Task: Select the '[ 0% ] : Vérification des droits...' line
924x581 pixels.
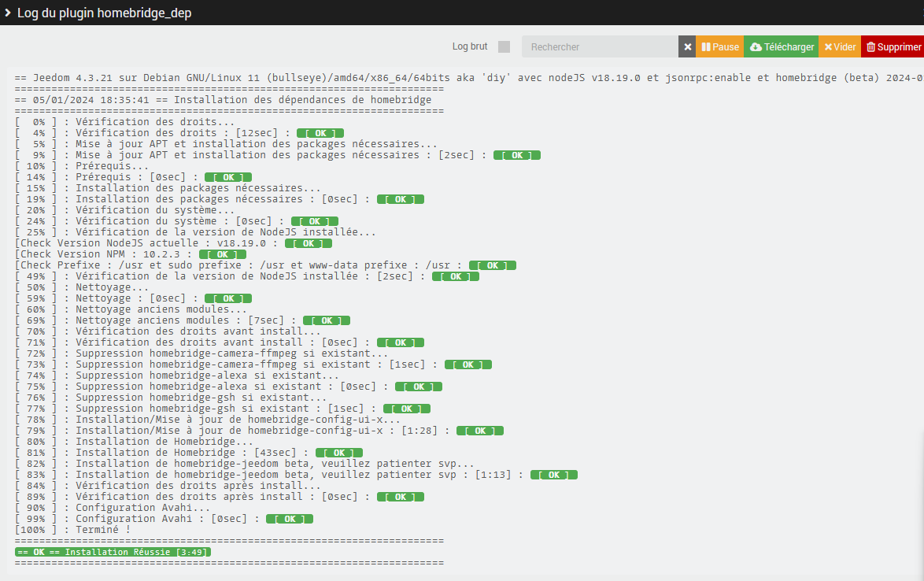Action: click(x=124, y=122)
